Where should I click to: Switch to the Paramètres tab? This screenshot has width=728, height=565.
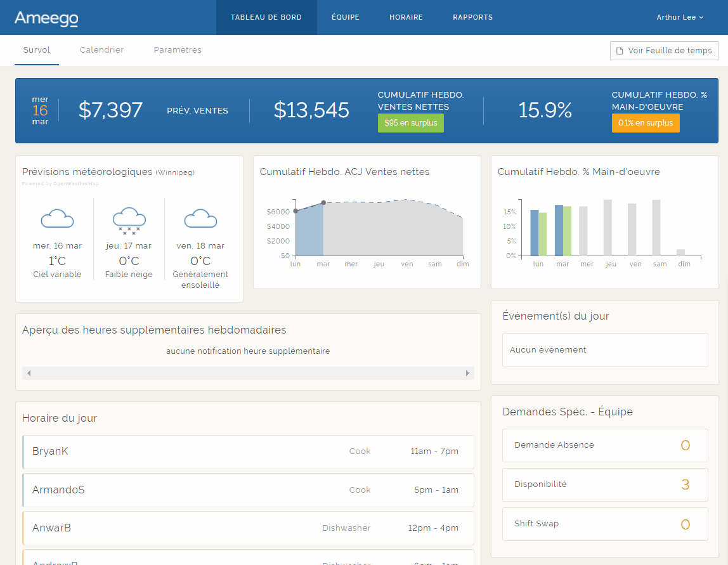(x=178, y=50)
